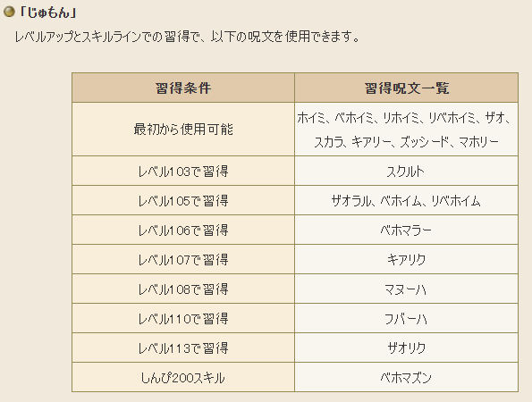The image size is (532, 402).
Task: Select the 最初から使用可能 cell
Action: [x=183, y=130]
